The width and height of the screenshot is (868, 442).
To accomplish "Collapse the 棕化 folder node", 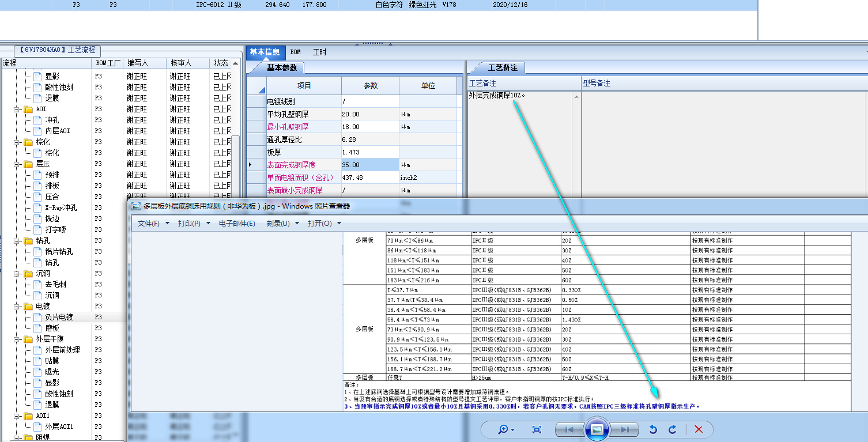I will pyautogui.click(x=18, y=142).
